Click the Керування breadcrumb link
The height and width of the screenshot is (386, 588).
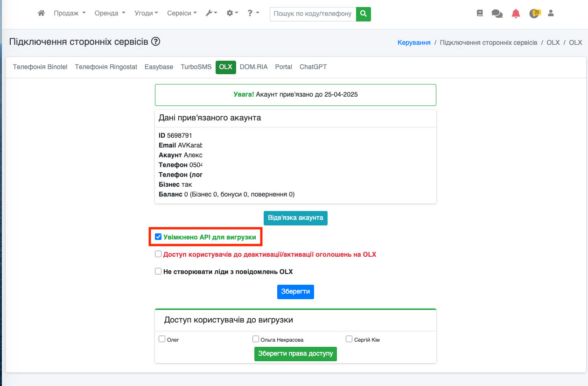click(x=413, y=42)
